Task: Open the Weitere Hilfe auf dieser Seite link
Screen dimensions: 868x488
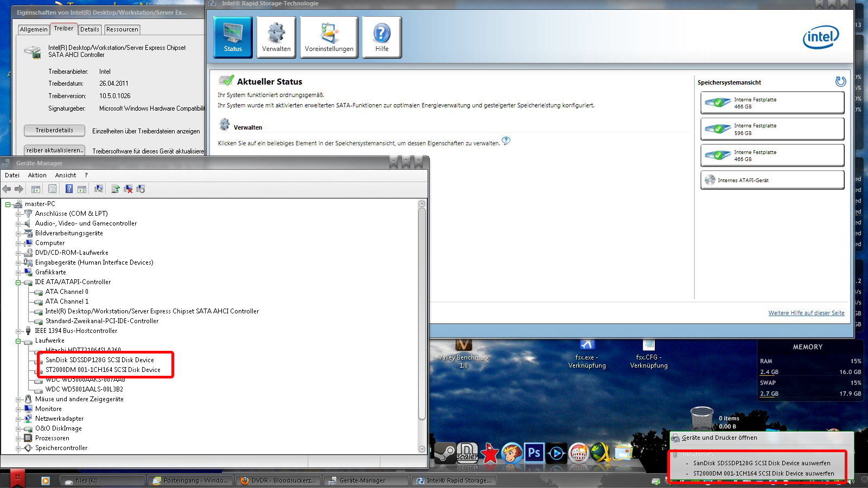Action: pos(806,313)
